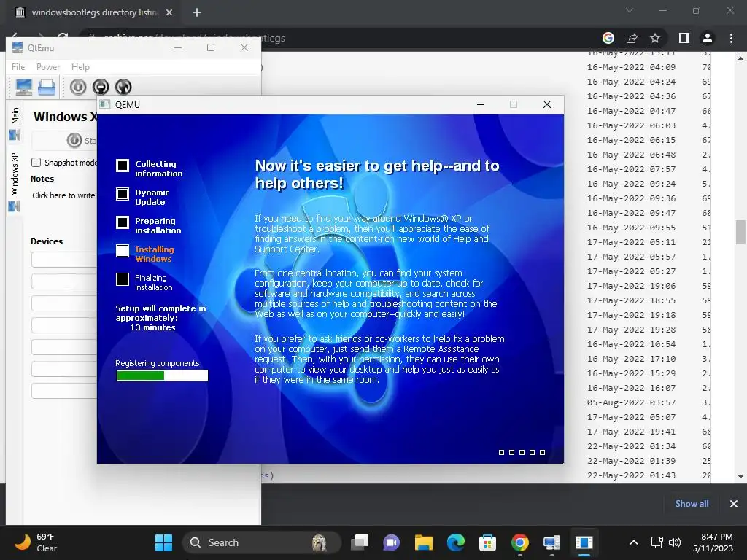Open the File menu in QtEmu
Viewport: 747px width, 560px height.
[18, 67]
